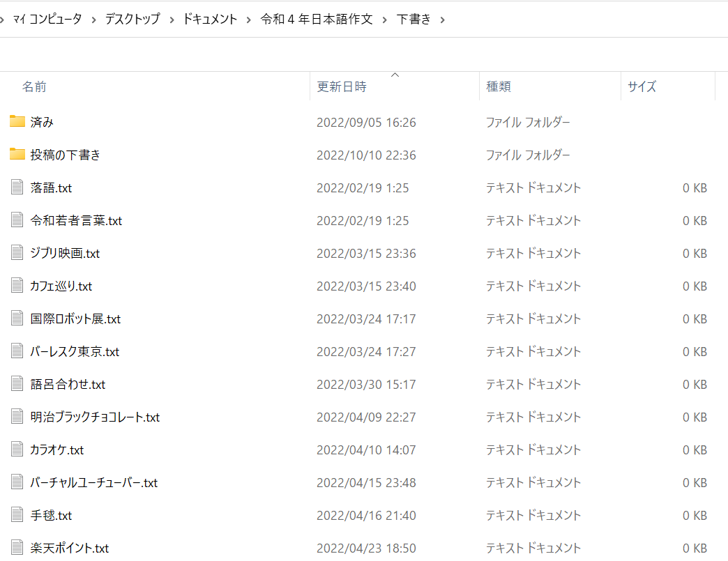The width and height of the screenshot is (728, 561).
Task: Select the バーチャルユーチューバー.txt file name
Action: pos(93,483)
